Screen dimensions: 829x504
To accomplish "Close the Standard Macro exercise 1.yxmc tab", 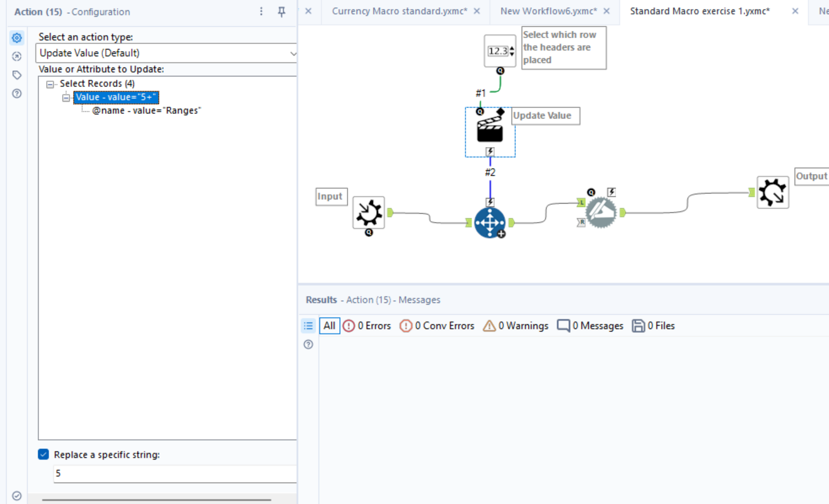I will [x=795, y=11].
